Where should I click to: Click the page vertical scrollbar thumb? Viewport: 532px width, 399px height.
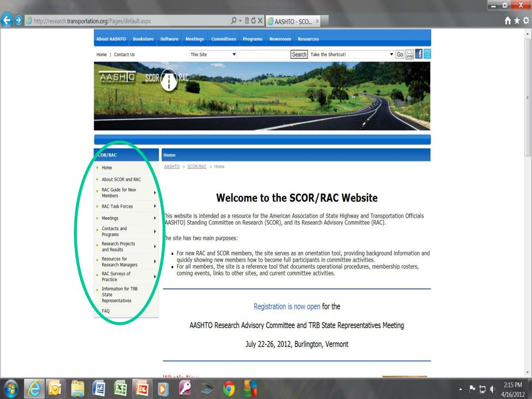pos(528,97)
